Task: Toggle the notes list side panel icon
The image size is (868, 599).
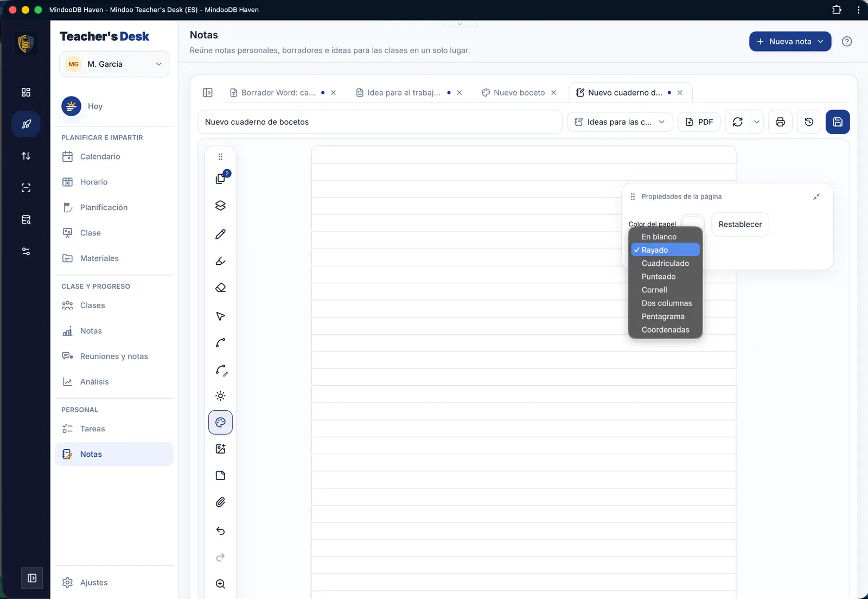Action: click(208, 93)
